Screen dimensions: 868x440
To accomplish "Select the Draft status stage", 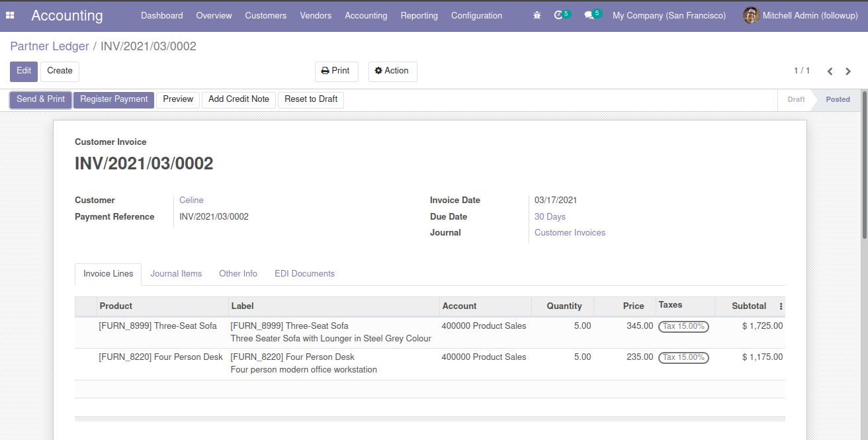I will click(796, 99).
